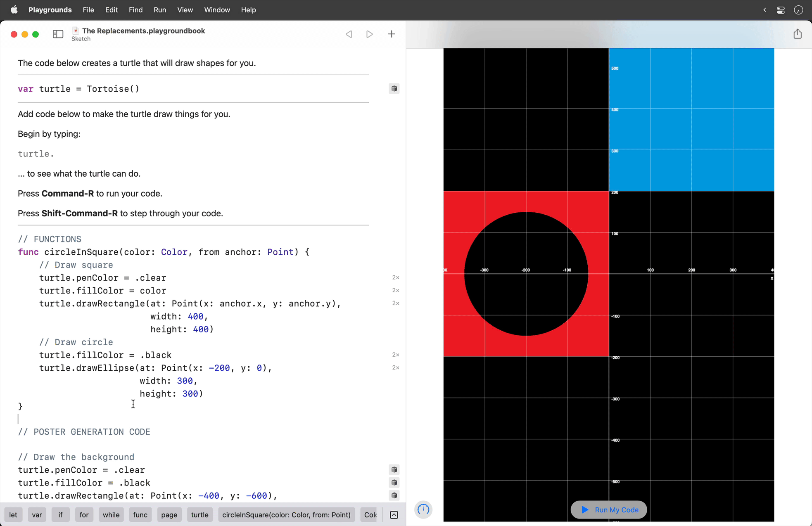Image resolution: width=812 pixels, height=526 pixels.
Task: Toggle the sidebar with the sidebar icon
Action: pos(58,34)
